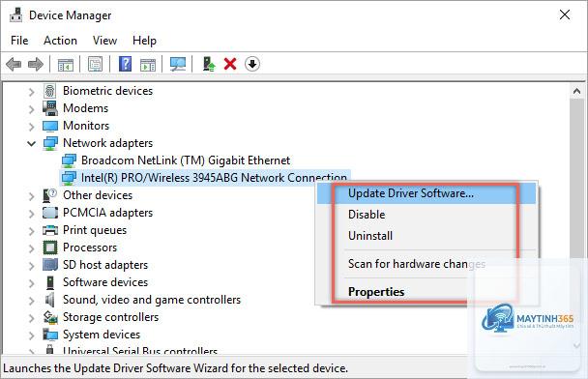
Task: Click the Back arrow toolbar icon
Action: pos(14,64)
